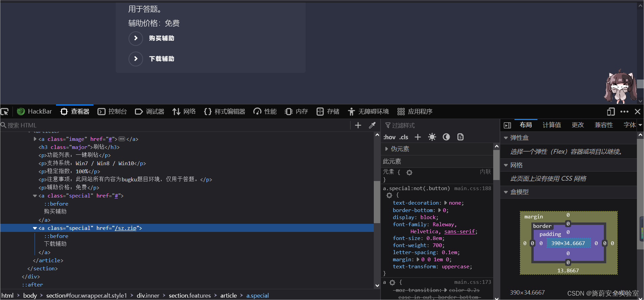Select the h3 class="major" 刷钻 node
Screen dimensions: 644x300
tap(79, 147)
